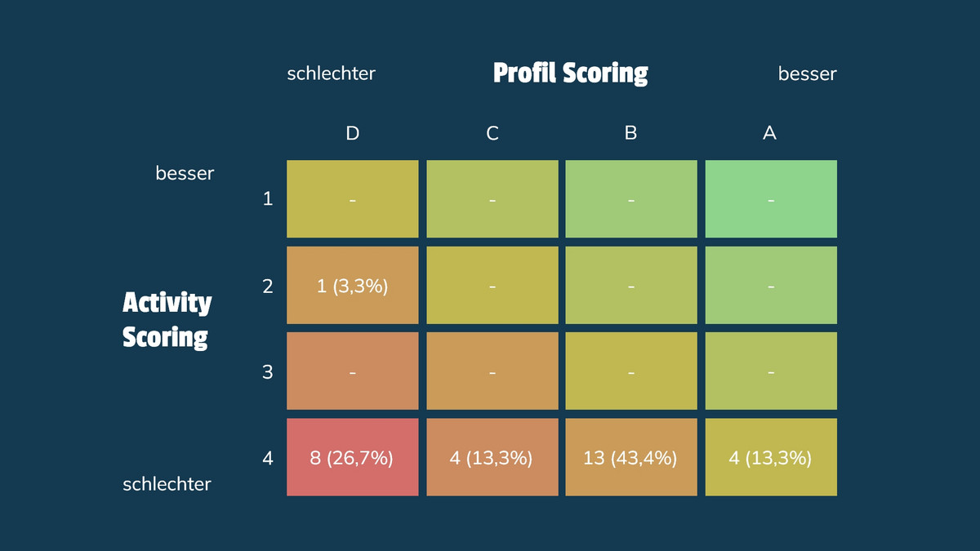Click the Profil Scoring heading
Image resolution: width=980 pixels, height=551 pixels.
(570, 73)
